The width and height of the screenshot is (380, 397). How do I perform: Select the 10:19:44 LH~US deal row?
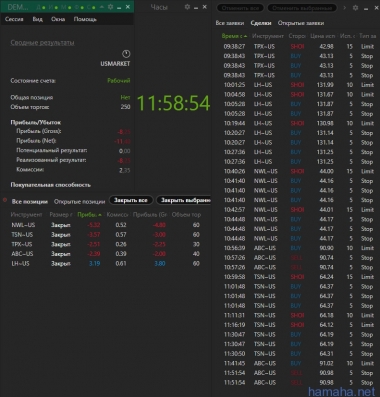(297, 123)
